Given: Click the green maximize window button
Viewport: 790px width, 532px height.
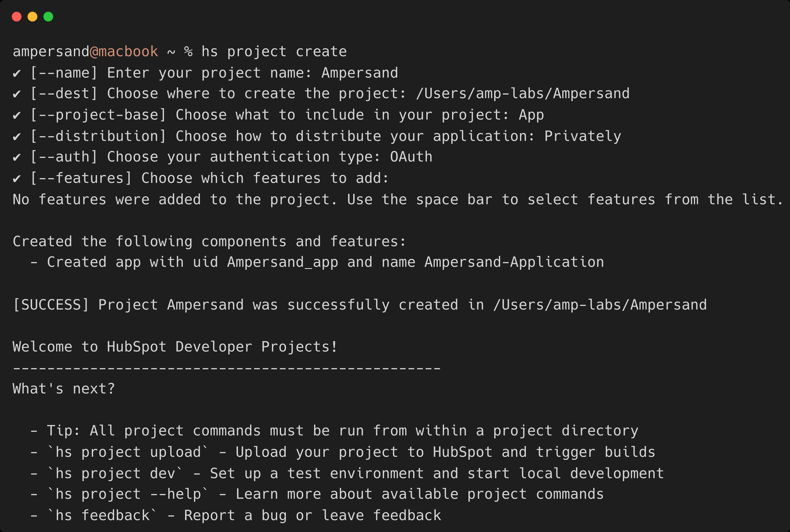Looking at the screenshot, I should click(x=48, y=17).
